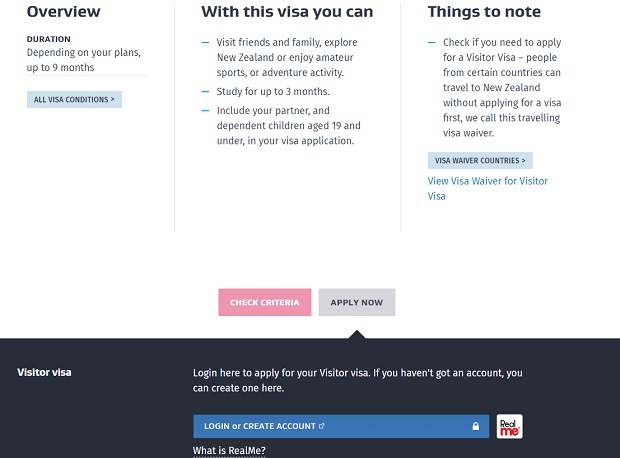This screenshot has height=458, width=620.
Task: Open All Visa Conditions
Action: coord(74,100)
